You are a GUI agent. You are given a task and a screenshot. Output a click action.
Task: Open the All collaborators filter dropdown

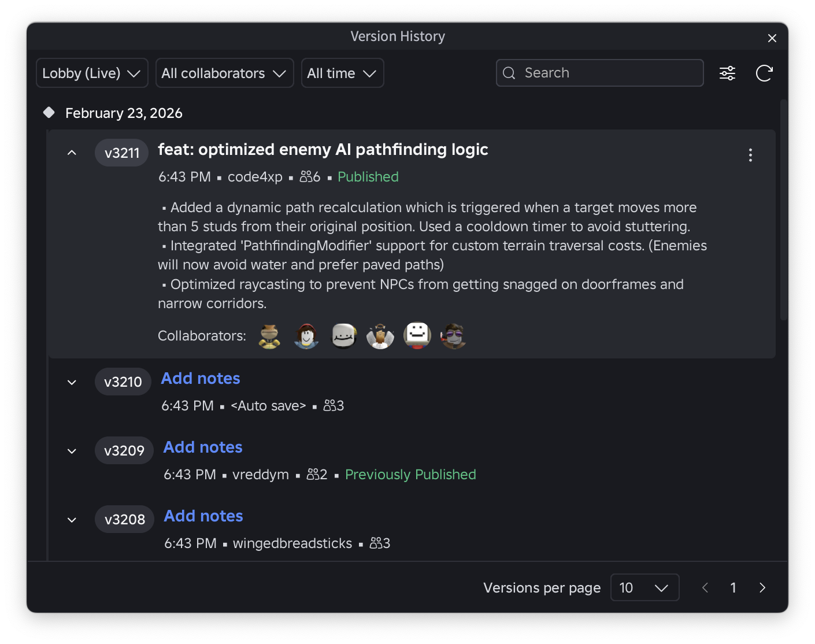[224, 73]
